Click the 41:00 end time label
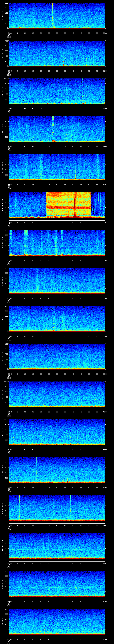 click(x=105, y=450)
